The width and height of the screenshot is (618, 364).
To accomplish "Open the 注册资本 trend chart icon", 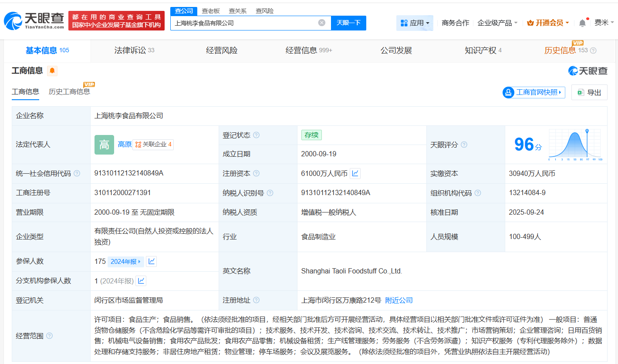I will pos(355,173).
